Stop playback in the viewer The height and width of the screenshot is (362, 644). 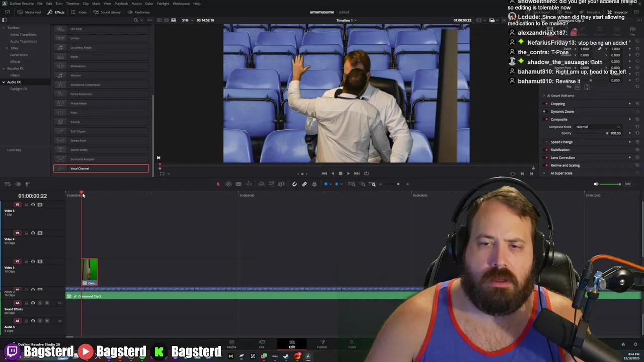[x=340, y=173]
